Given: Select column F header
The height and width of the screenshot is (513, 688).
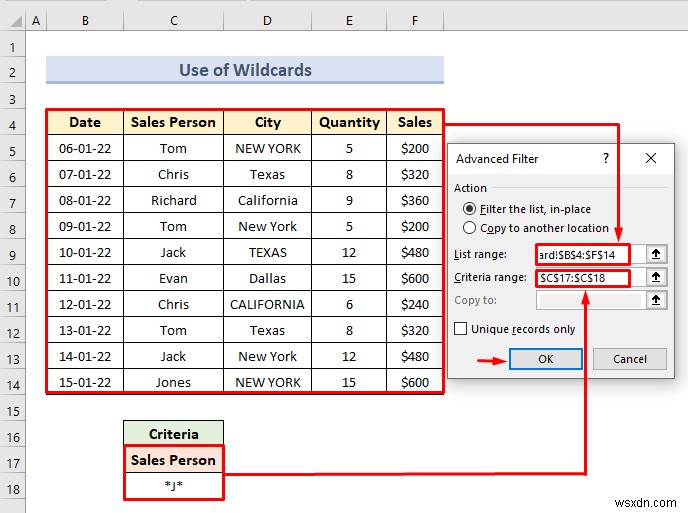Looking at the screenshot, I should coord(415,21).
